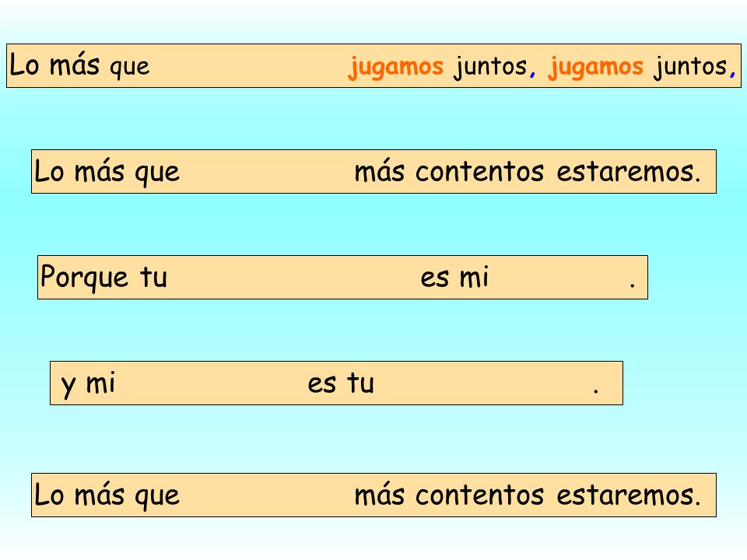Click the blank after "Porque tu"
747x560 pixels.
pos(293,277)
